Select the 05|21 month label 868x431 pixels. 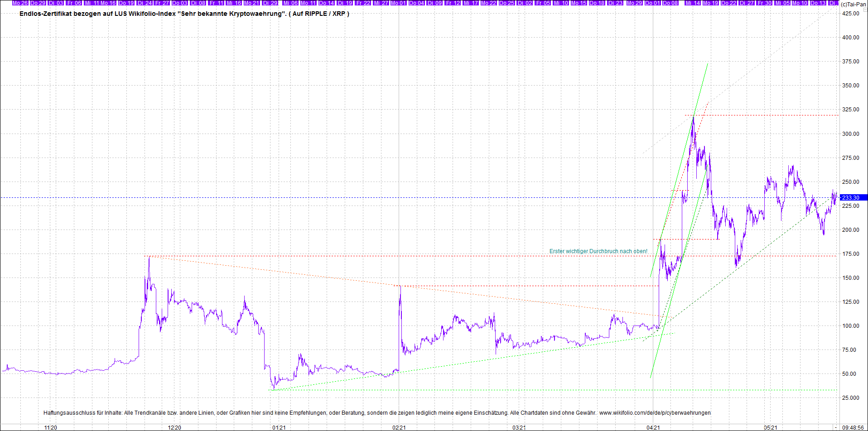click(x=770, y=427)
